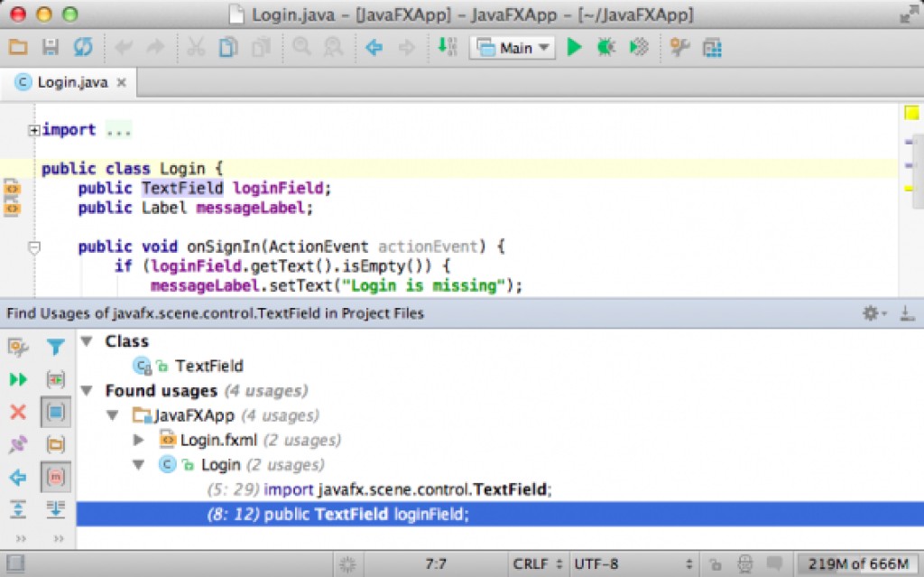
Task: Toggle group usages by module
Action: pyautogui.click(x=56, y=412)
